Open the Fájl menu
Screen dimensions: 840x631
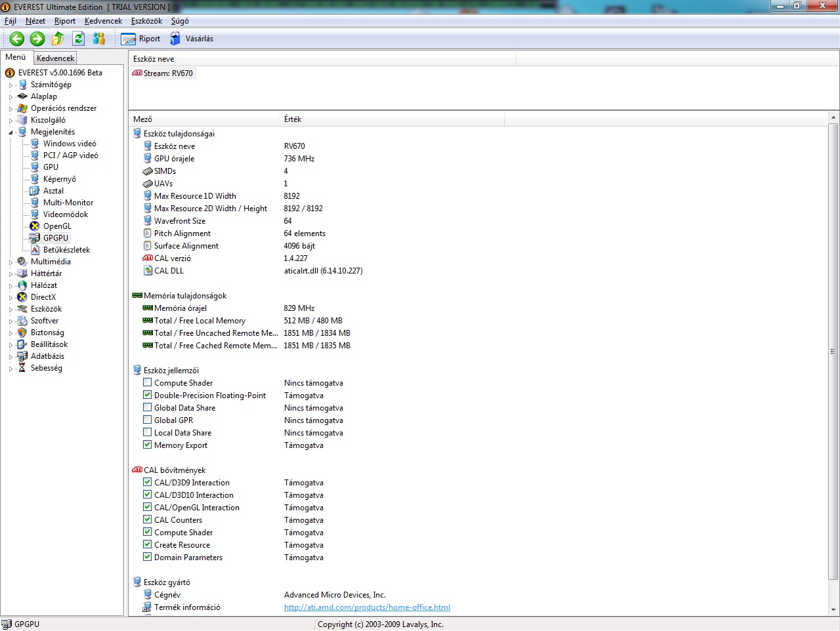point(10,21)
